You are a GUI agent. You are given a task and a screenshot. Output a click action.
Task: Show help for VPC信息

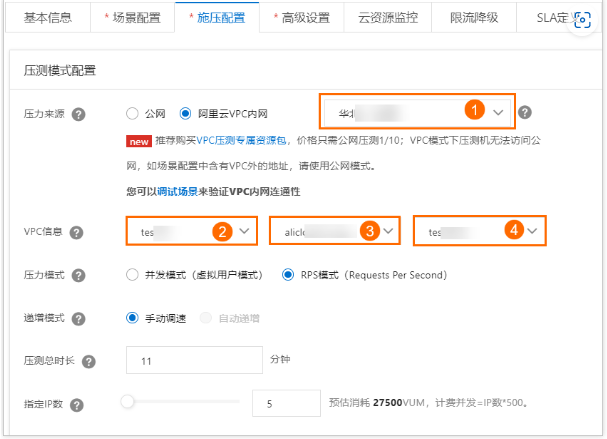click(x=76, y=232)
